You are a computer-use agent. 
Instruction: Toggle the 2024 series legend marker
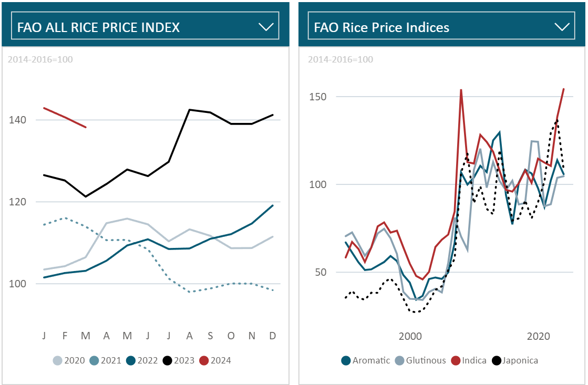[x=204, y=360]
